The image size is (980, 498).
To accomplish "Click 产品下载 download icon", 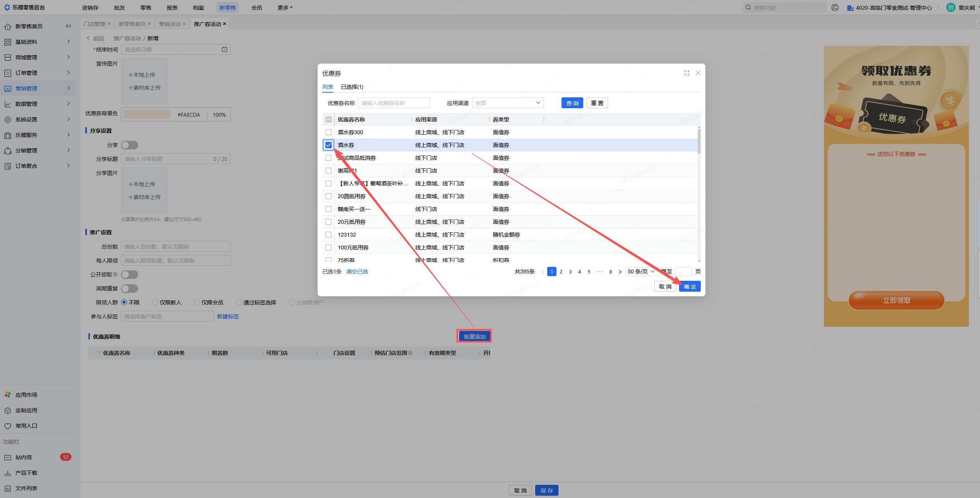I will click(x=8, y=473).
